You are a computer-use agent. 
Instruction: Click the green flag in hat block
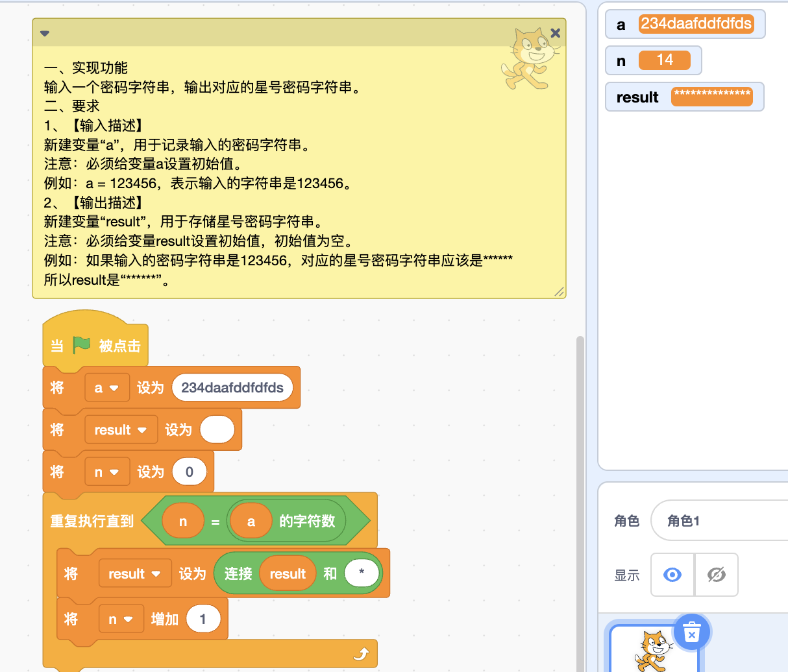(82, 345)
